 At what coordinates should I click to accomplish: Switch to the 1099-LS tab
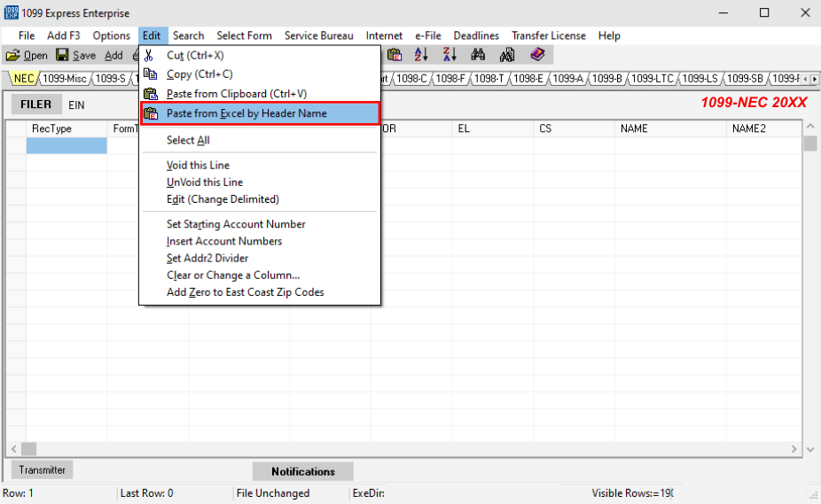tap(700, 79)
